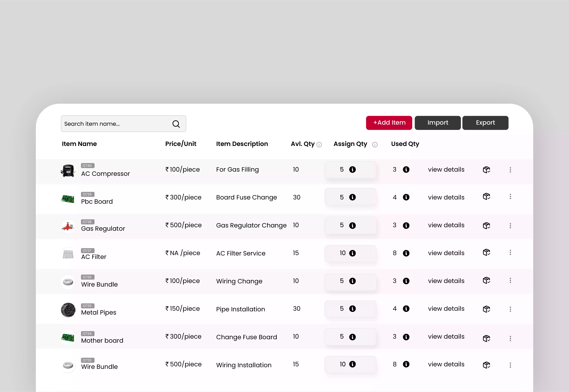569x392 pixels.
Task: View details for Mother board
Action: (x=446, y=336)
